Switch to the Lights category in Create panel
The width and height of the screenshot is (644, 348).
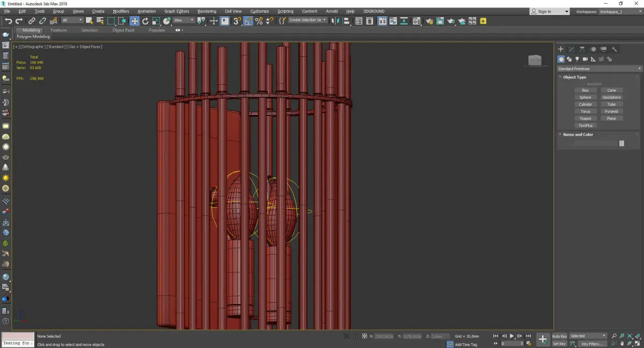coord(577,59)
